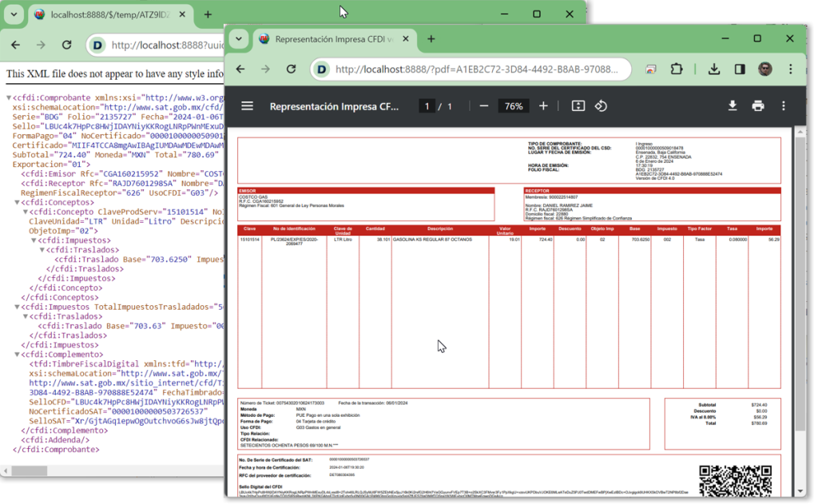Reload the PDF page in the browser
818x504 pixels.
point(292,69)
